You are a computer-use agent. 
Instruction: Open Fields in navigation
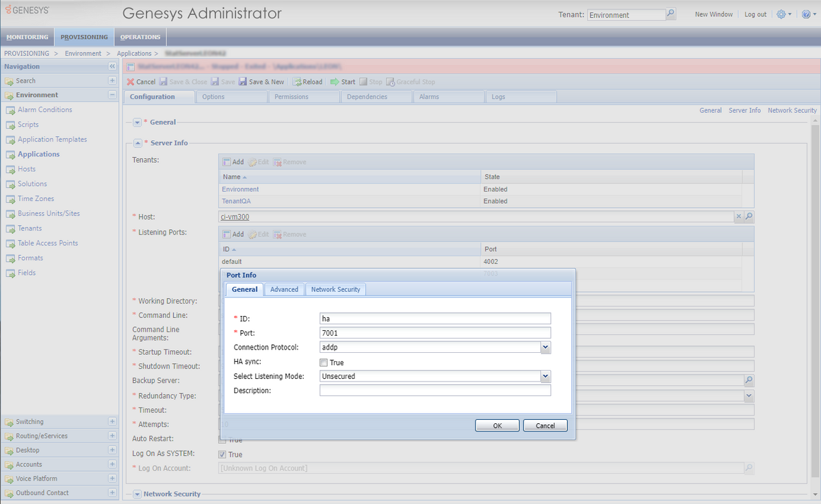tap(27, 273)
